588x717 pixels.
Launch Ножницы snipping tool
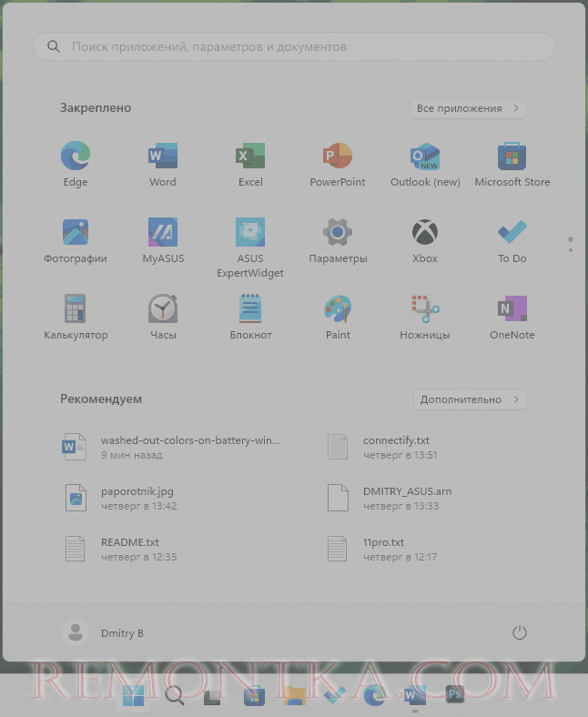[x=425, y=318]
